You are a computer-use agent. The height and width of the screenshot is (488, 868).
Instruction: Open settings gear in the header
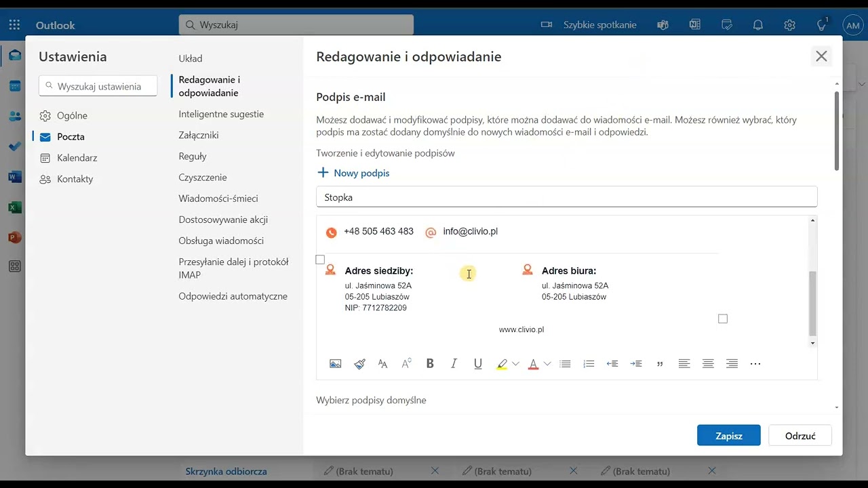(x=789, y=25)
